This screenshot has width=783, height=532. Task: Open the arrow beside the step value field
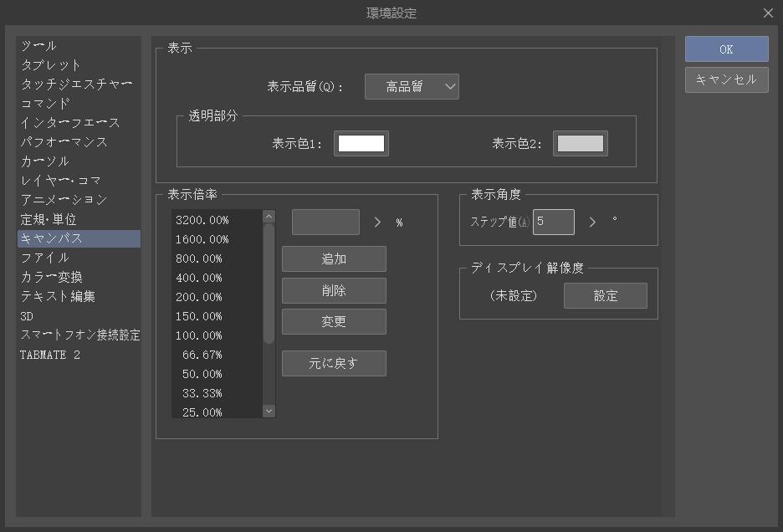click(x=592, y=223)
